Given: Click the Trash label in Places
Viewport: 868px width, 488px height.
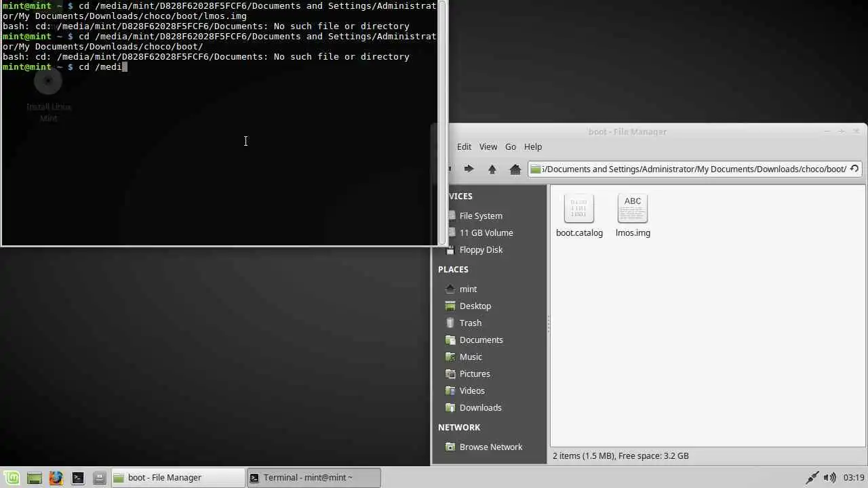Looking at the screenshot, I should coord(470,323).
